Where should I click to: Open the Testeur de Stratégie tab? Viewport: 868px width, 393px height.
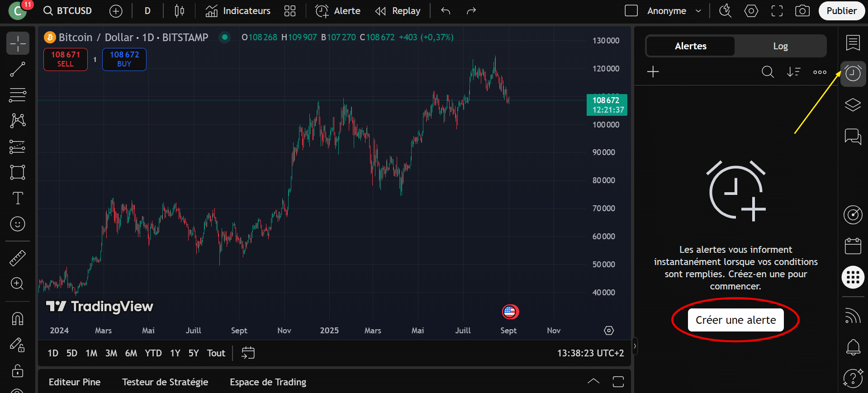coord(165,382)
